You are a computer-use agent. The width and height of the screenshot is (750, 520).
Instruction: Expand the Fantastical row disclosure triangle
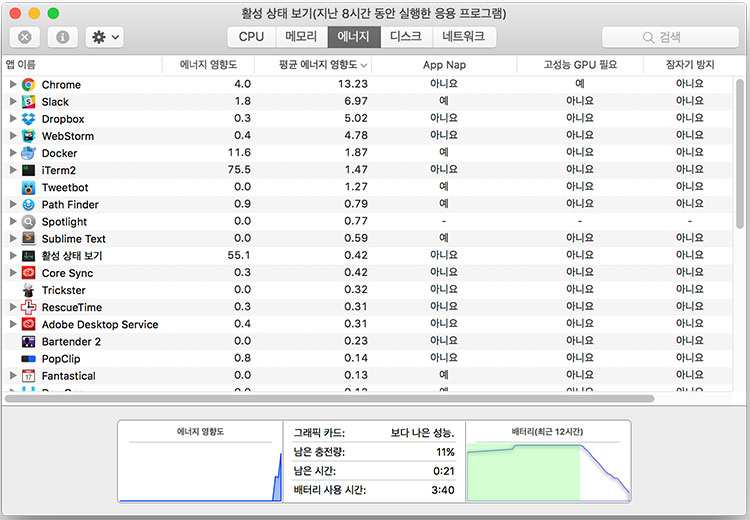click(13, 376)
